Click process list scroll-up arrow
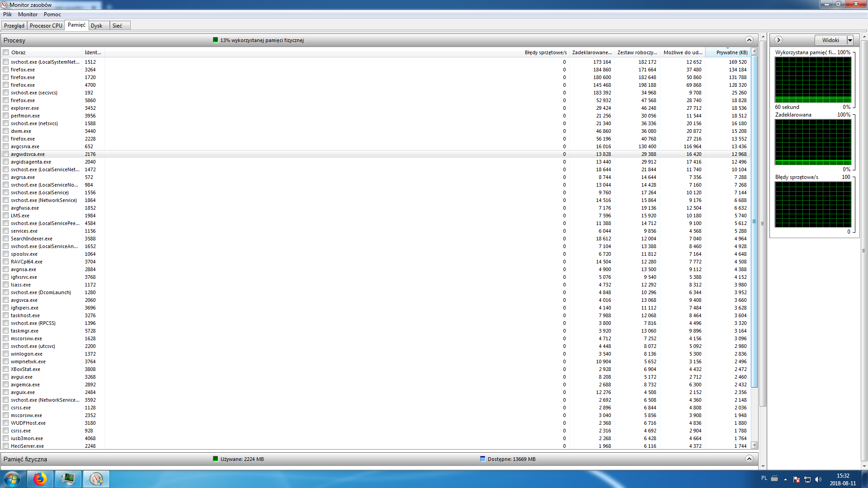This screenshot has height=488, width=868. 754,52
